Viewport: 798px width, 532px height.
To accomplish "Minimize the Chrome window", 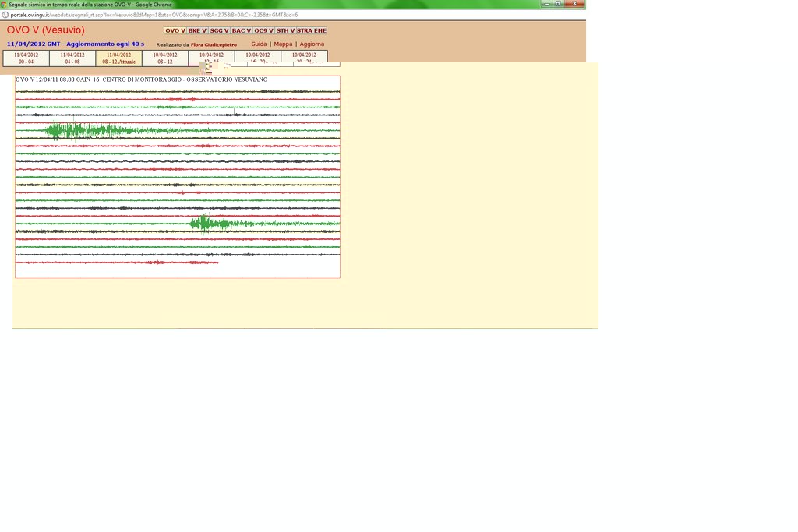I will pyautogui.click(x=546, y=4).
